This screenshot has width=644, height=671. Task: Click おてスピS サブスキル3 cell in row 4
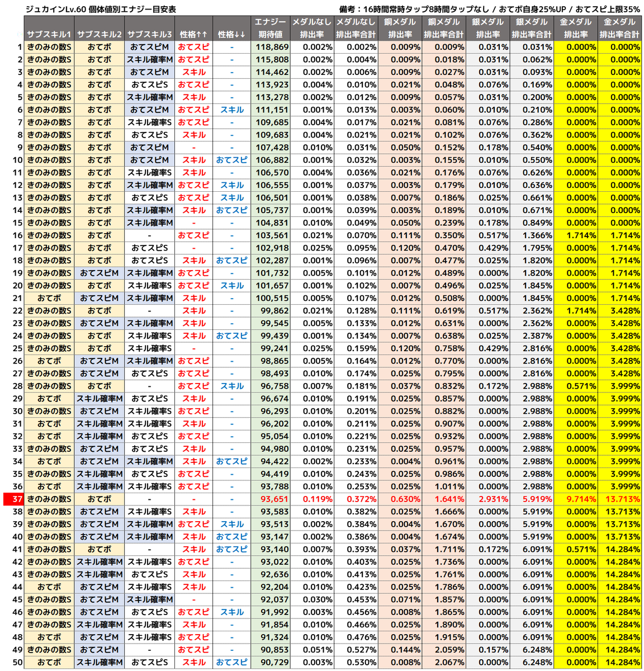point(149,84)
